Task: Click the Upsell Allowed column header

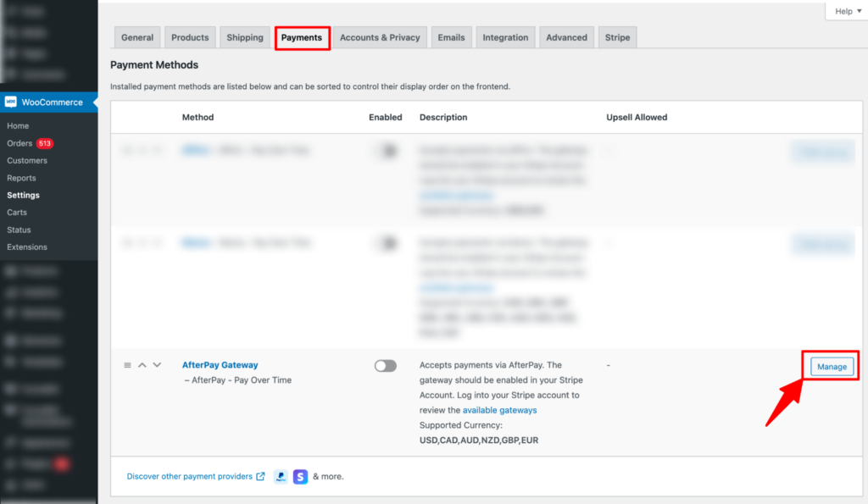Action: tap(637, 117)
